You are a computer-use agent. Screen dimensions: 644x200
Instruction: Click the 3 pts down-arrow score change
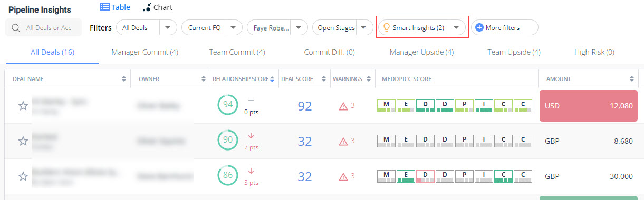tap(251, 176)
